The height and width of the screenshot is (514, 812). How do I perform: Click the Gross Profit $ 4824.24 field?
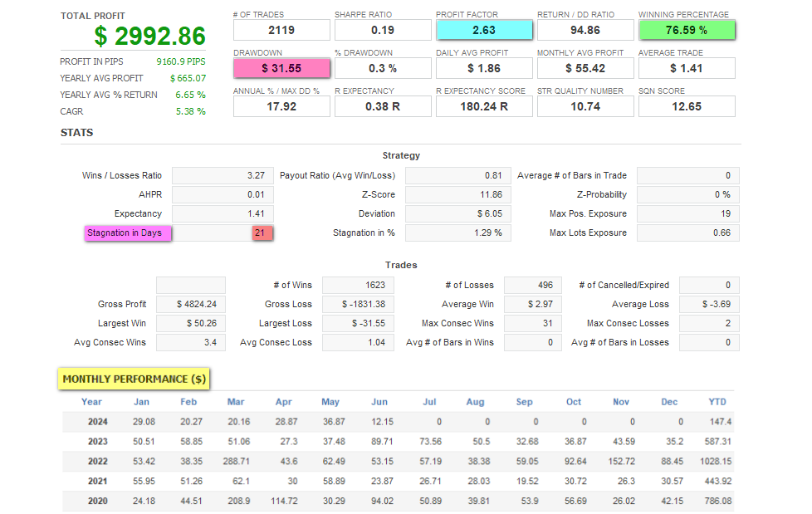[x=190, y=305]
